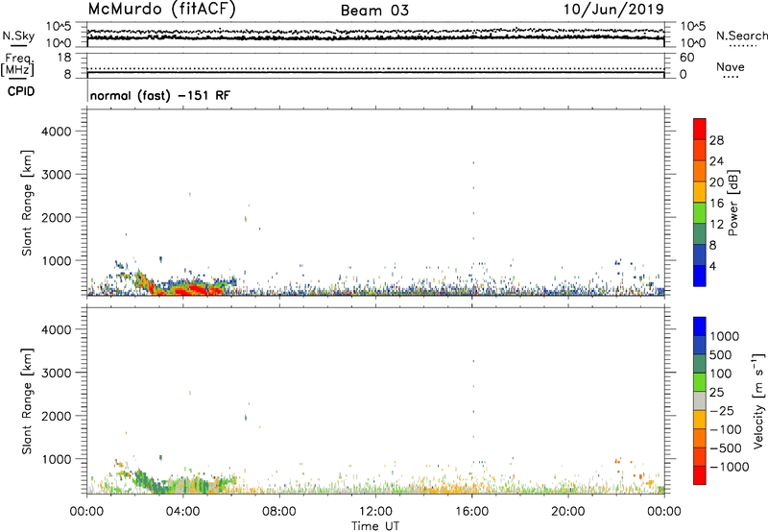The image size is (768, 532).
Task: Click the date 10/Jun/2019
Action: [x=613, y=10]
